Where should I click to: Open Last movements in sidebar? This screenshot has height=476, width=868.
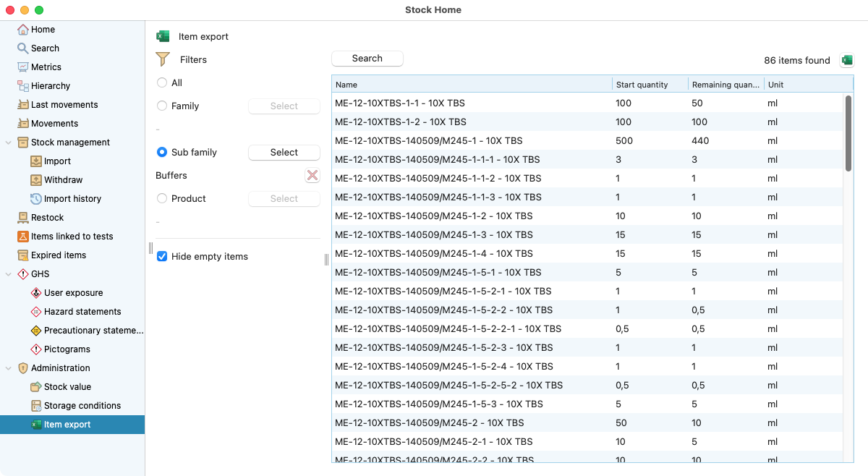coord(64,105)
